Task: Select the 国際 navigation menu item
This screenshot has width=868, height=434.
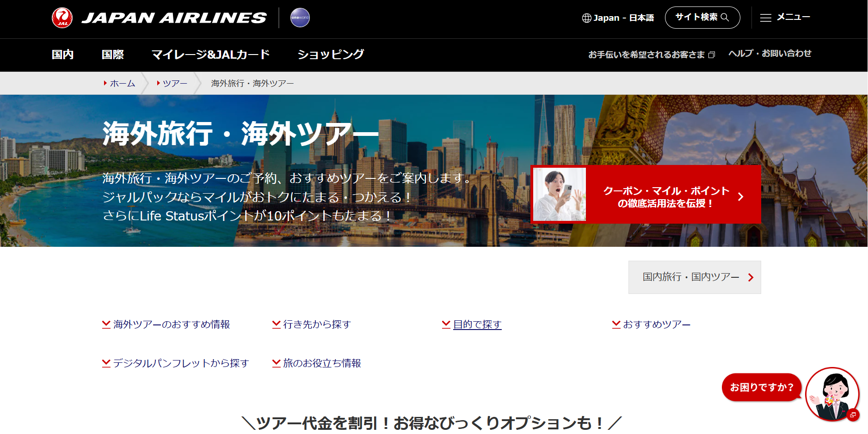Action: pos(112,55)
